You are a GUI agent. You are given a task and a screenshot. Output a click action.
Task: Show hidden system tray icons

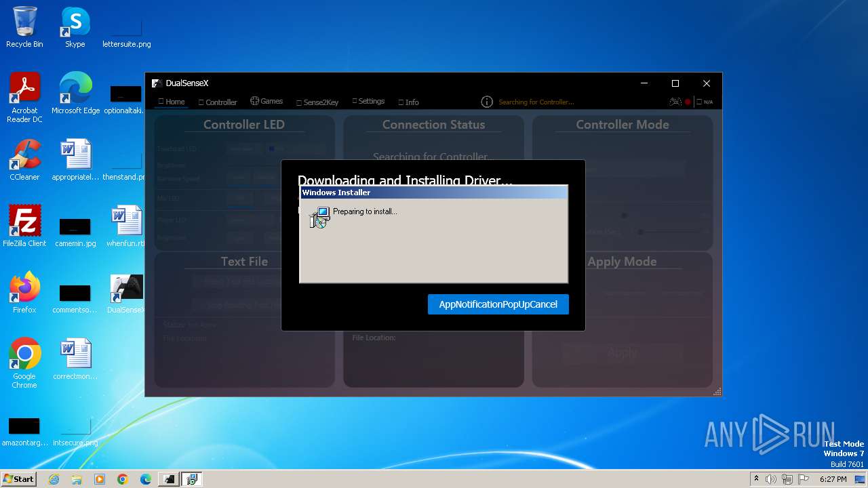[x=756, y=479]
